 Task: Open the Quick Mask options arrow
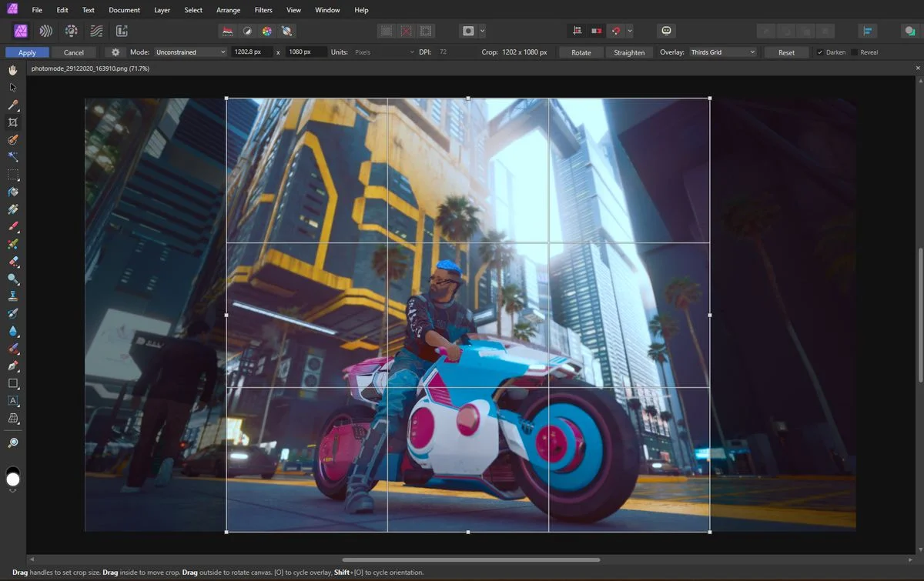482,31
